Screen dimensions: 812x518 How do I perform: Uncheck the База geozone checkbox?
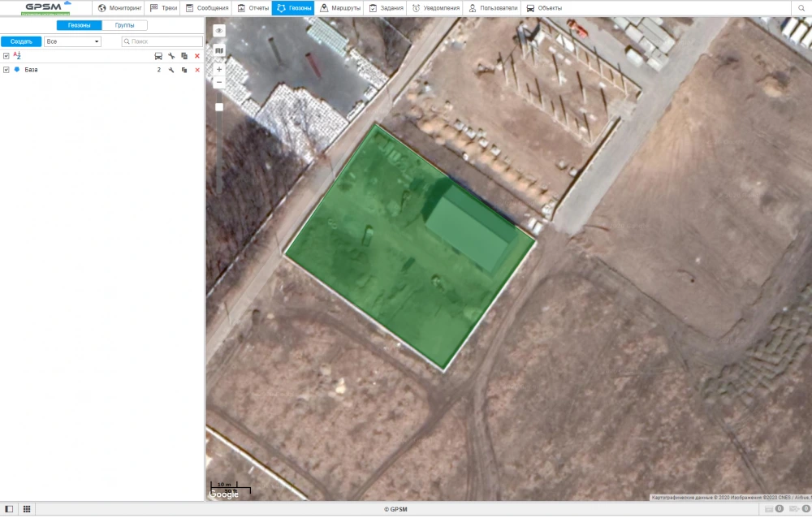pos(6,70)
